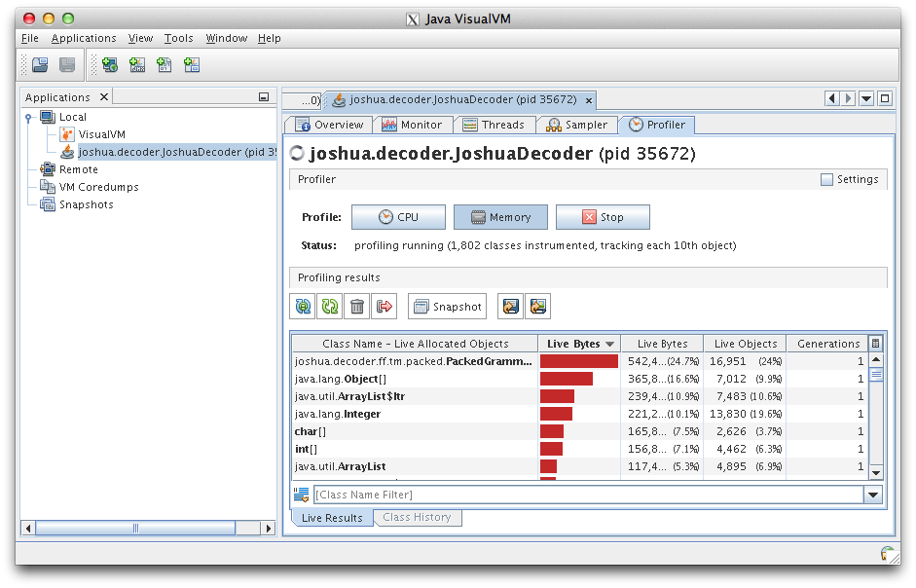Sort by the Live Objects column header

pyautogui.click(x=745, y=344)
